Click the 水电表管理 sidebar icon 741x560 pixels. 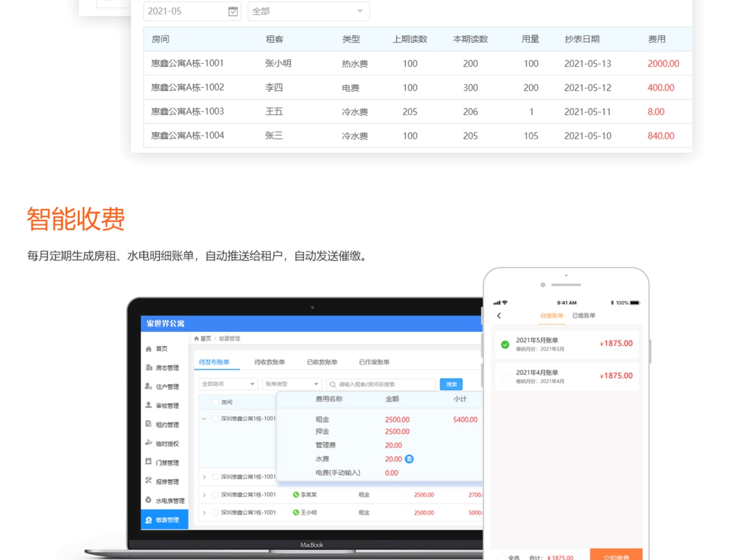point(149,500)
